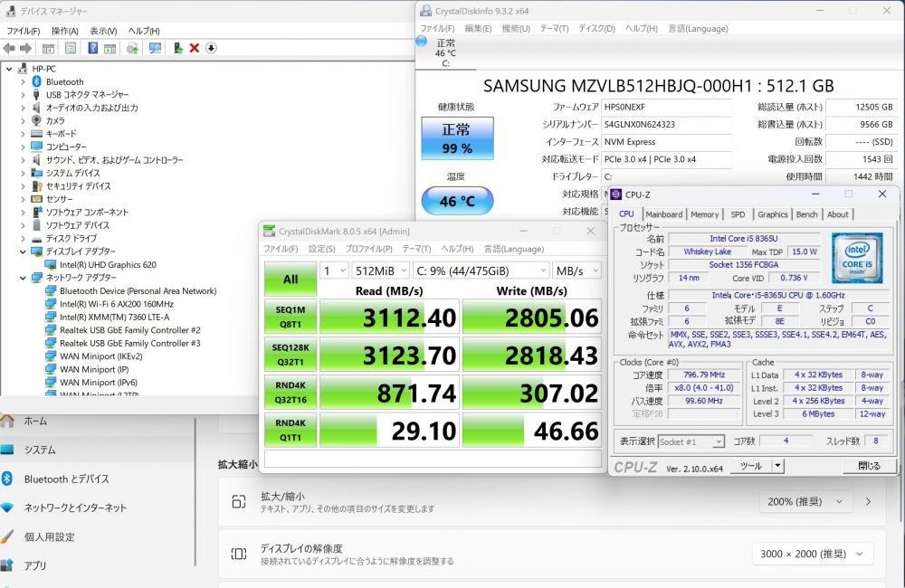Run the RND4K Q32T16 benchmark button
Screen dimensions: 905x588
pos(291,393)
